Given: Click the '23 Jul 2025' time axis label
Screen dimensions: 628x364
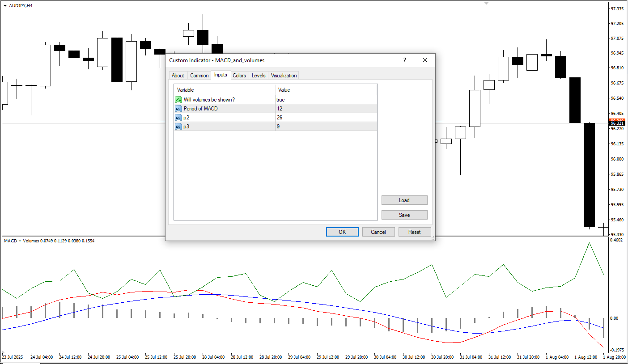Looking at the screenshot, I should 13,357.
